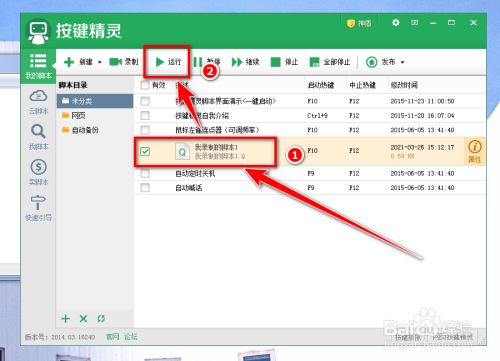This screenshot has height=361, width=500.
Task: Click the 自动喊话 script name
Action: pos(188,188)
